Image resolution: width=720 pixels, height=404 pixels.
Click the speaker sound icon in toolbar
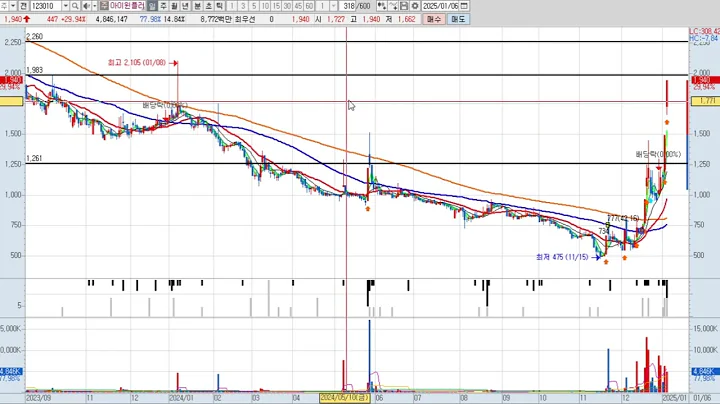[86, 6]
